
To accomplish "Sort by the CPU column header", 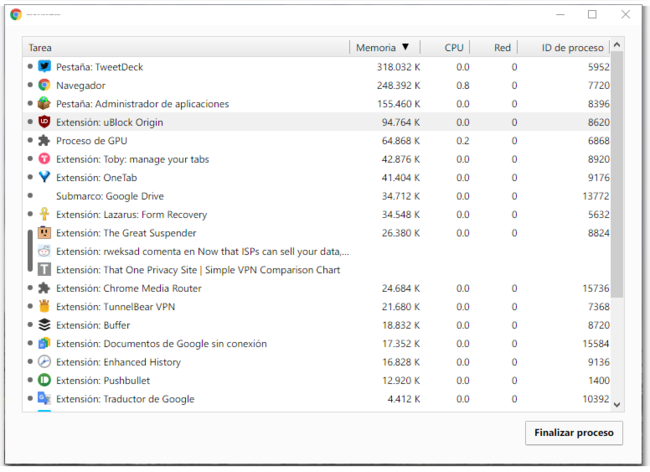I will [x=445, y=48].
